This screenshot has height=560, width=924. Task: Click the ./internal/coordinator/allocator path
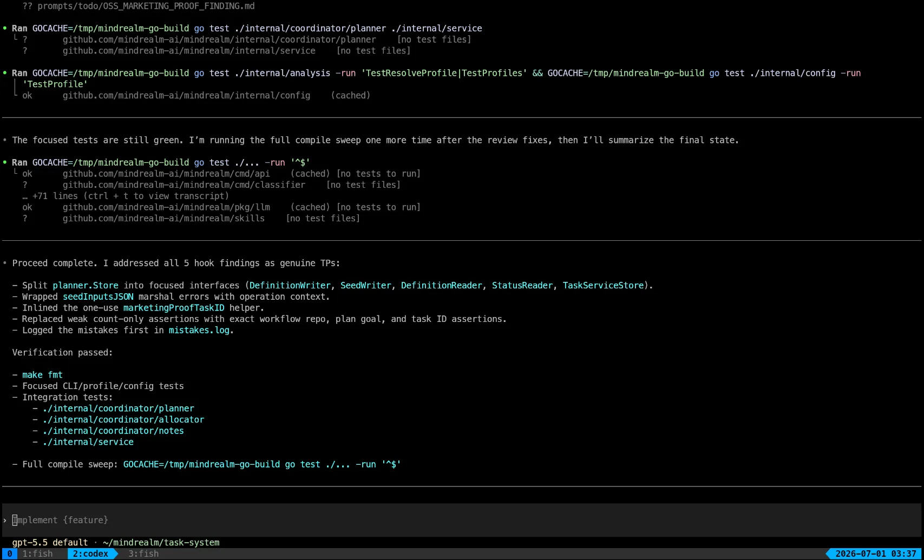coord(123,419)
